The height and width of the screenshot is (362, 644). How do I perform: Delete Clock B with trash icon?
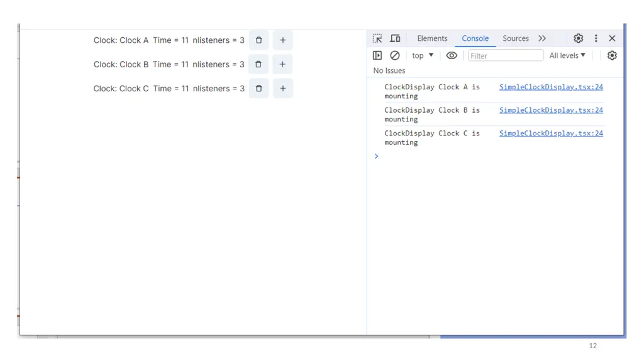pyautogui.click(x=258, y=64)
